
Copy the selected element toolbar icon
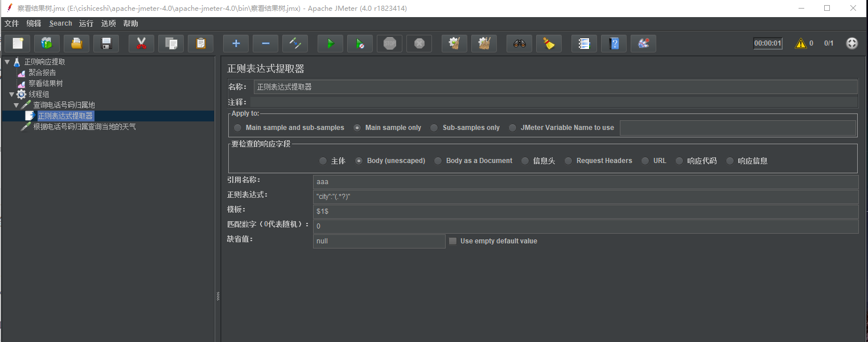point(171,43)
